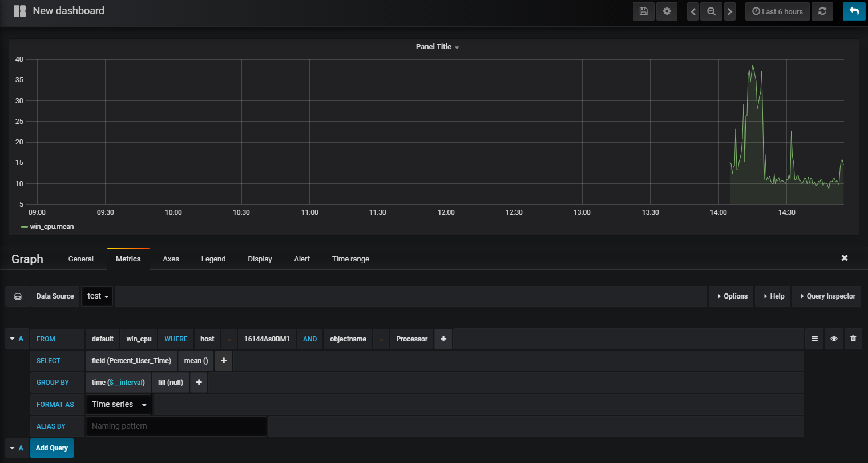Open the Last 6 hours time picker

777,11
